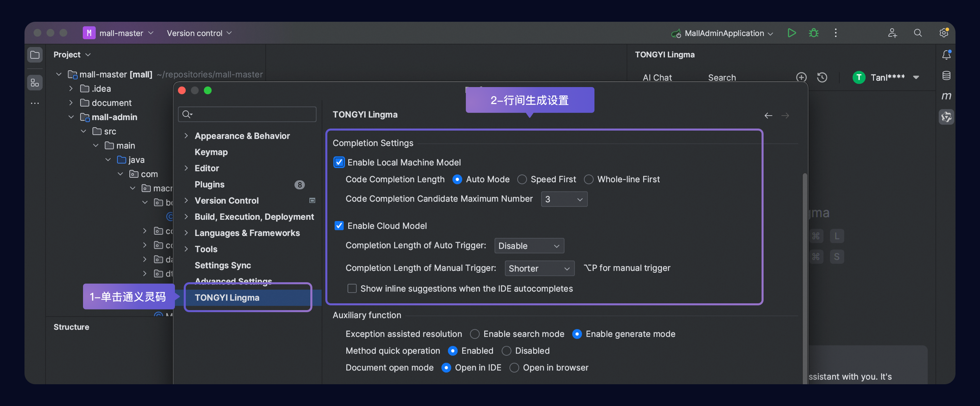Collapse the mall-admin module in project tree
The image size is (980, 406).
71,117
